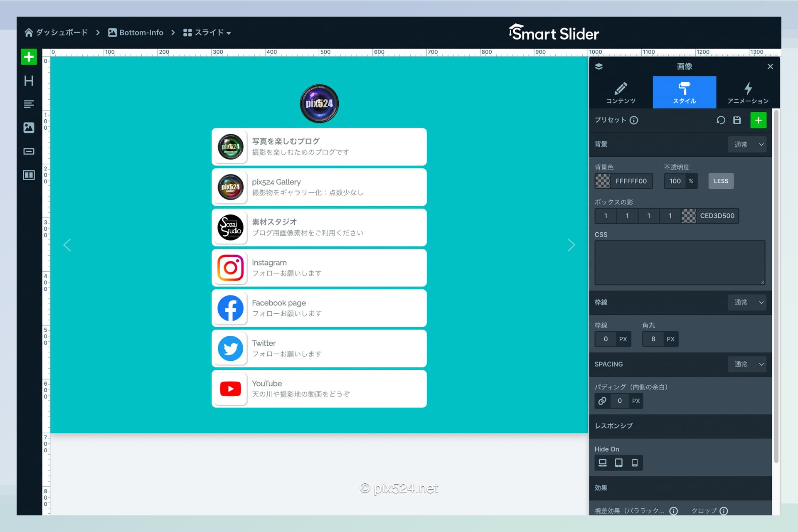The width and height of the screenshot is (798, 532).
Task: Open the SPACING state dropdown
Action: (x=747, y=365)
